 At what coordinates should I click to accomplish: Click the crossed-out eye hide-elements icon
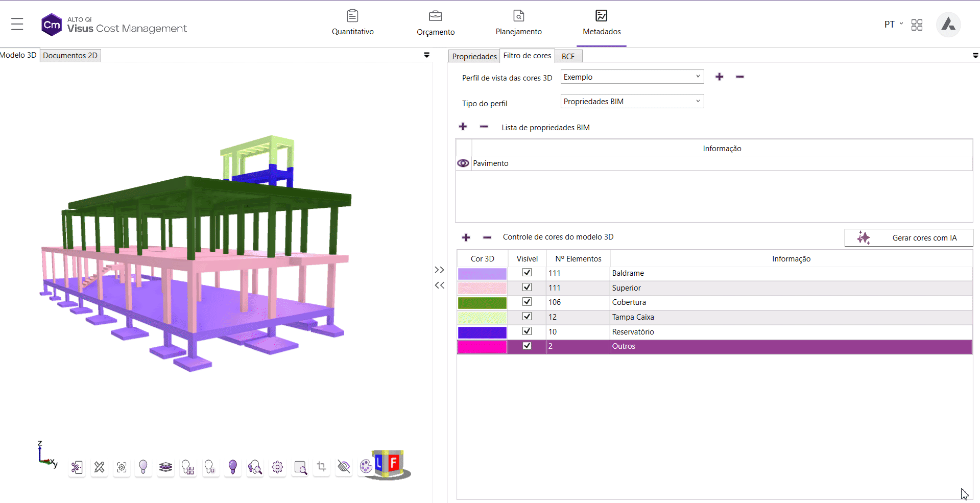coord(344,466)
